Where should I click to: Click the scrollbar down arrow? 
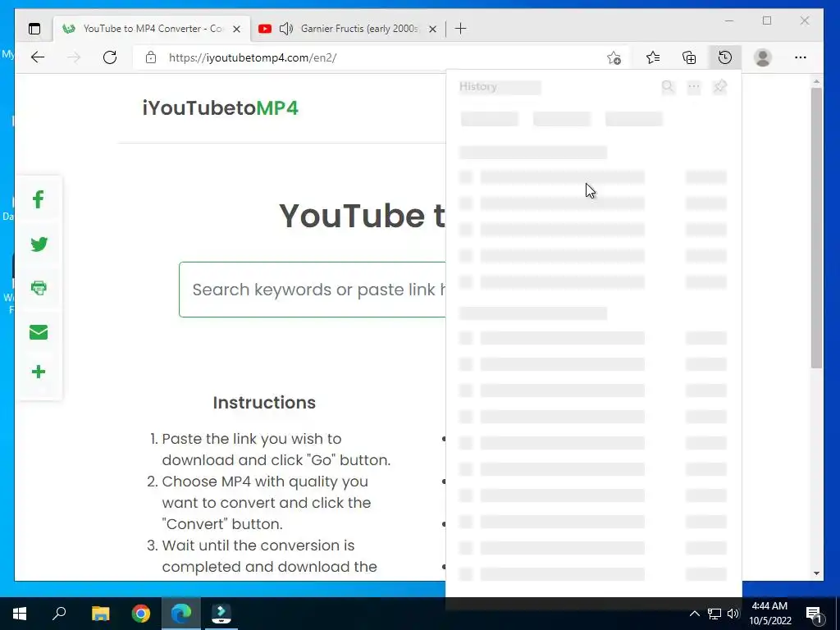click(x=816, y=573)
